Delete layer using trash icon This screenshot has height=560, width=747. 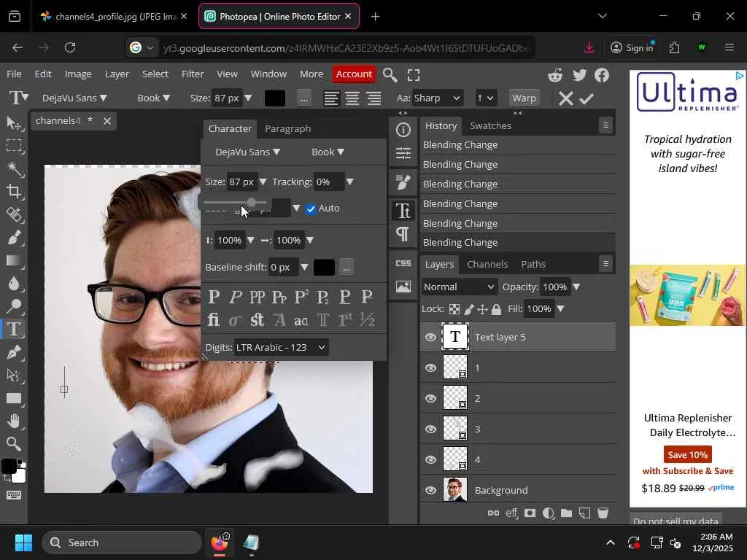pos(603,513)
